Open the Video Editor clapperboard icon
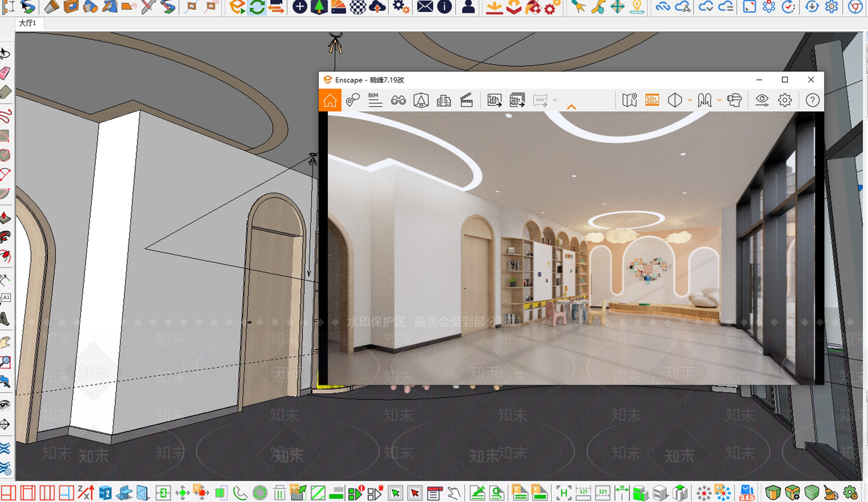 coord(467,100)
